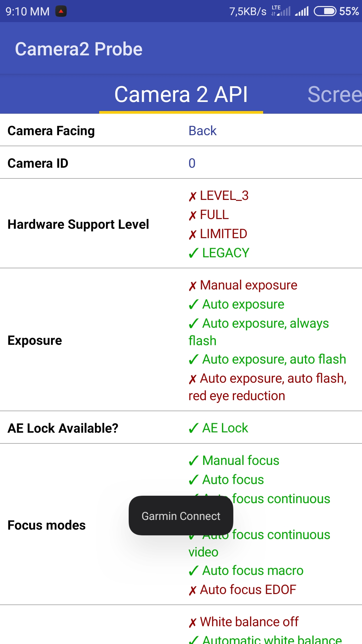Tap the battery icon in status bar

point(325,11)
